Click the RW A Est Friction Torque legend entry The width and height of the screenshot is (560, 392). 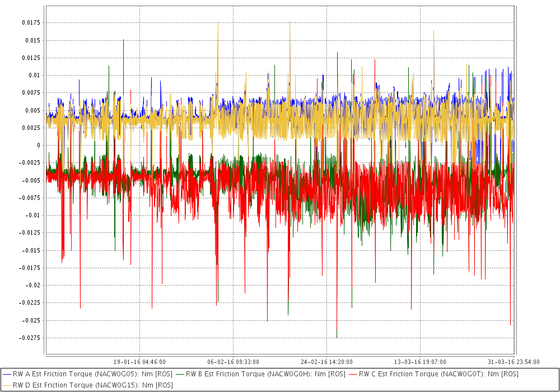(87, 374)
